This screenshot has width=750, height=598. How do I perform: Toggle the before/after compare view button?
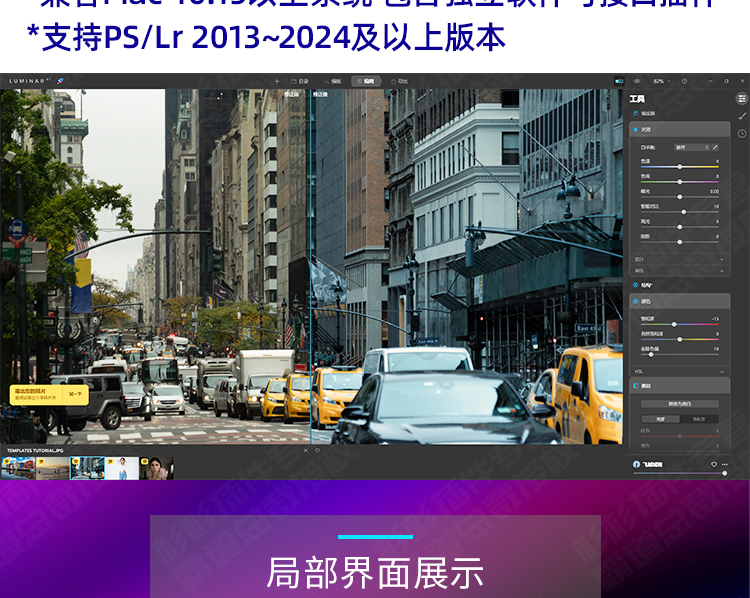[x=619, y=81]
